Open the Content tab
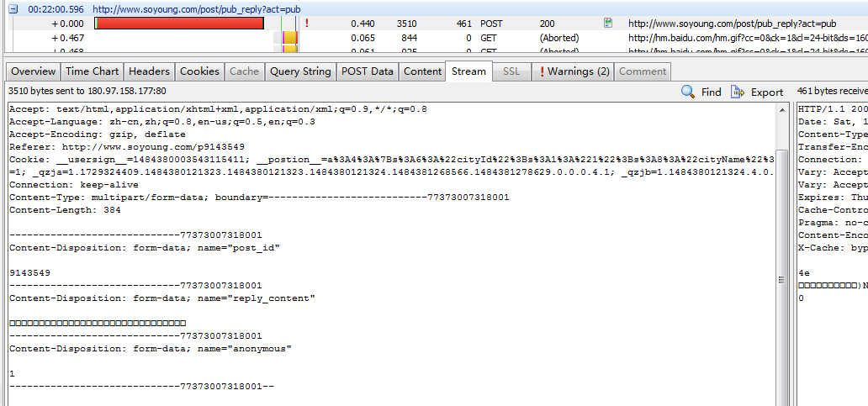The width and height of the screenshot is (868, 406). [x=422, y=71]
